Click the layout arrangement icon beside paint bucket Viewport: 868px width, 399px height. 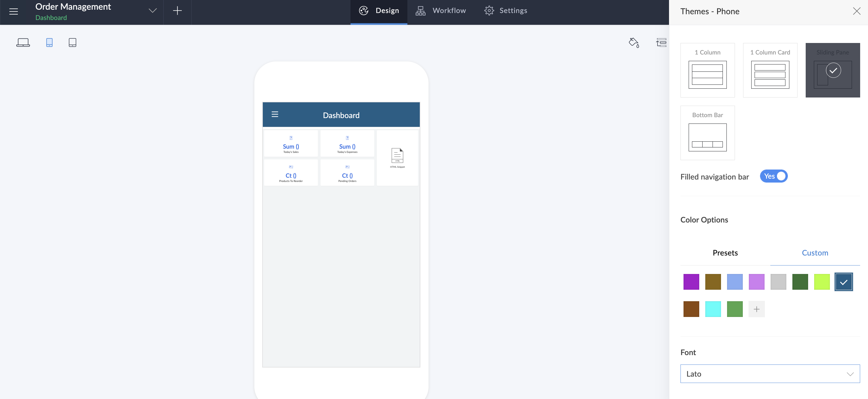(x=661, y=42)
